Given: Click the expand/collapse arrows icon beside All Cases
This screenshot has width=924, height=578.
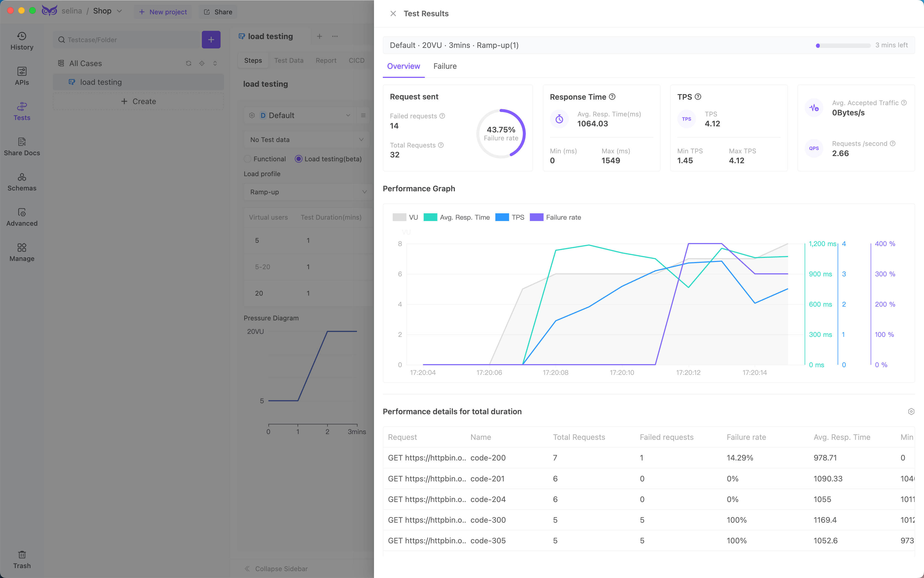Looking at the screenshot, I should pyautogui.click(x=215, y=64).
